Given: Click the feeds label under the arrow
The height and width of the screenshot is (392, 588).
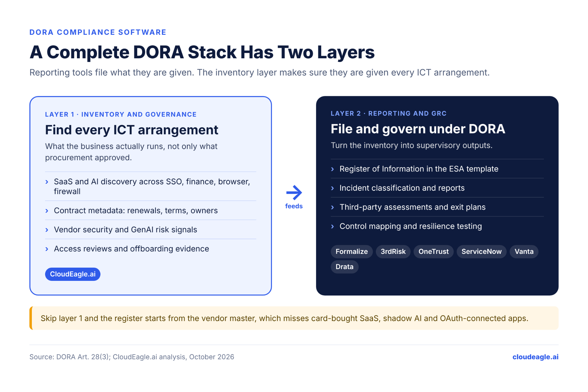Looking at the screenshot, I should pyautogui.click(x=294, y=206).
